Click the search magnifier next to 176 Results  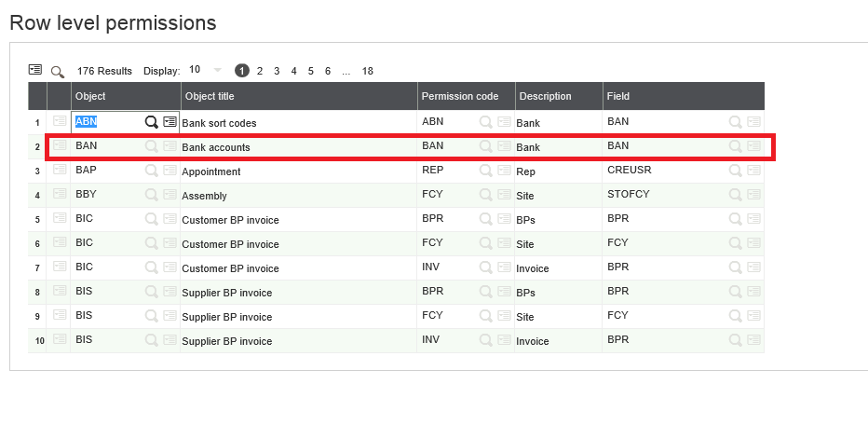point(57,72)
